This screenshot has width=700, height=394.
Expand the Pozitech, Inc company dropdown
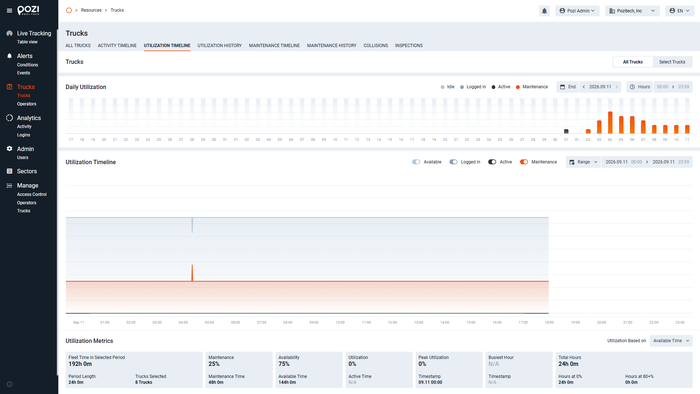(632, 11)
